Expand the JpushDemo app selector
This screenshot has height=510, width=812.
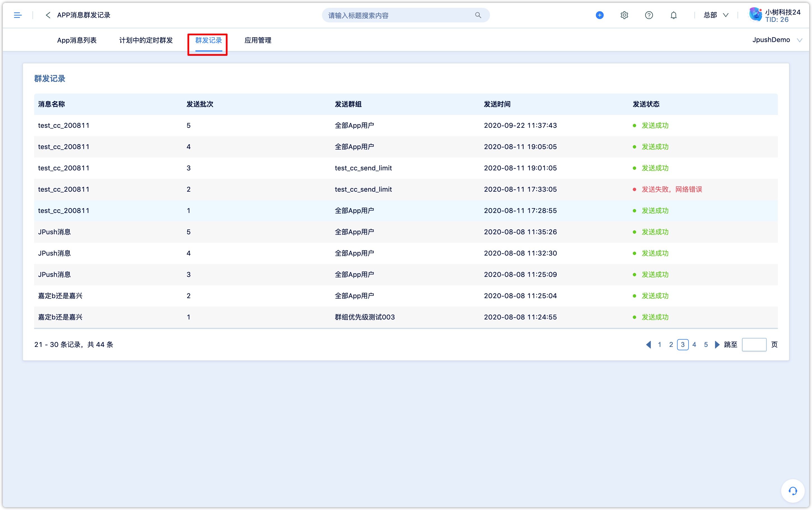(777, 40)
